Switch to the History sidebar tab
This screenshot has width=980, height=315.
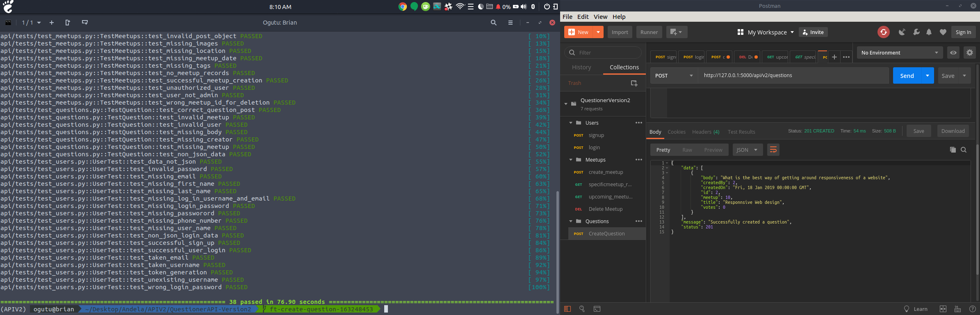tap(581, 67)
